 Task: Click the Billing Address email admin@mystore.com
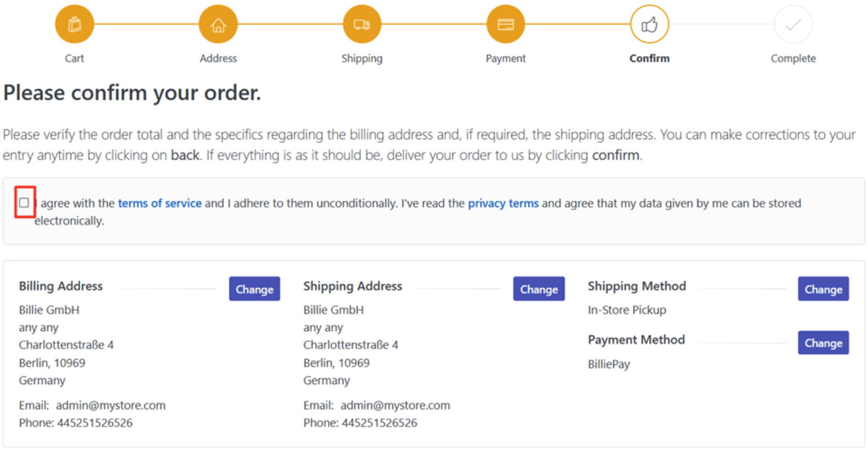111,405
